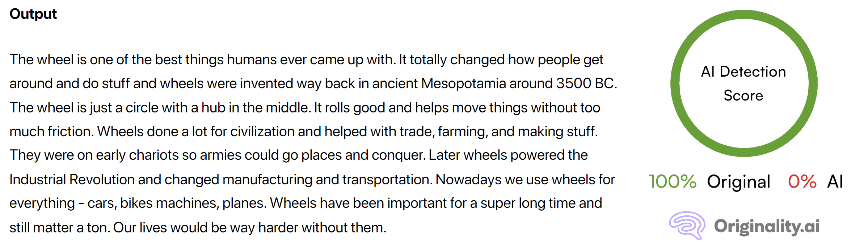This screenshot has height=249, width=868.
Task: Click the AI Detection Score label
Action: 743,83
